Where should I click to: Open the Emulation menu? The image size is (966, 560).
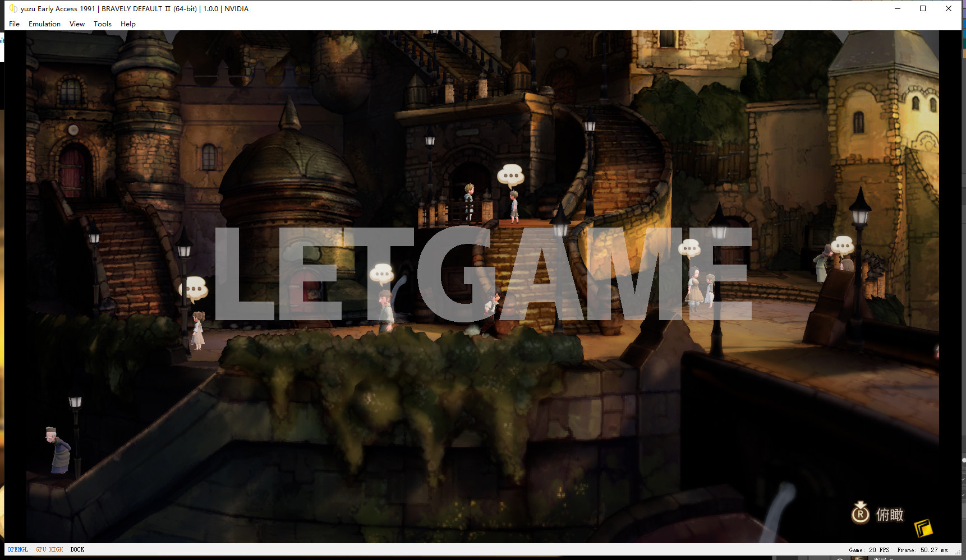click(44, 24)
